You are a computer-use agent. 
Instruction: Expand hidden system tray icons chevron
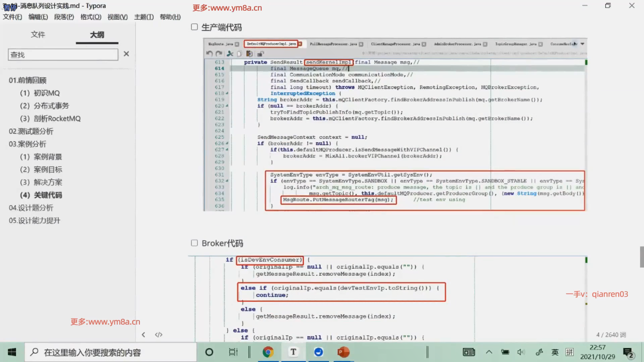489,352
